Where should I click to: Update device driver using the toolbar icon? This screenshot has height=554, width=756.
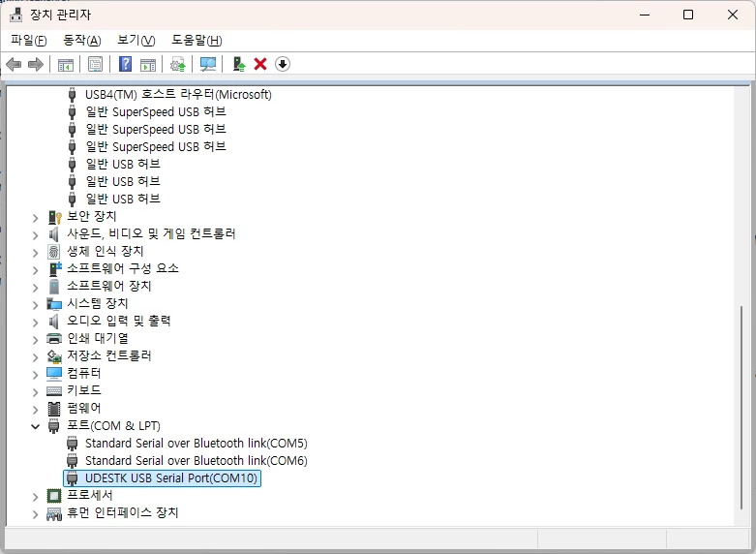point(178,64)
